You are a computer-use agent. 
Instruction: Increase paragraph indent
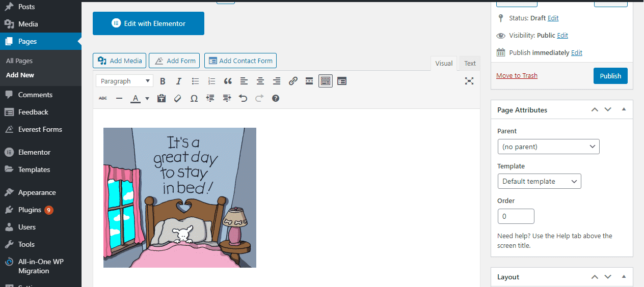(227, 98)
